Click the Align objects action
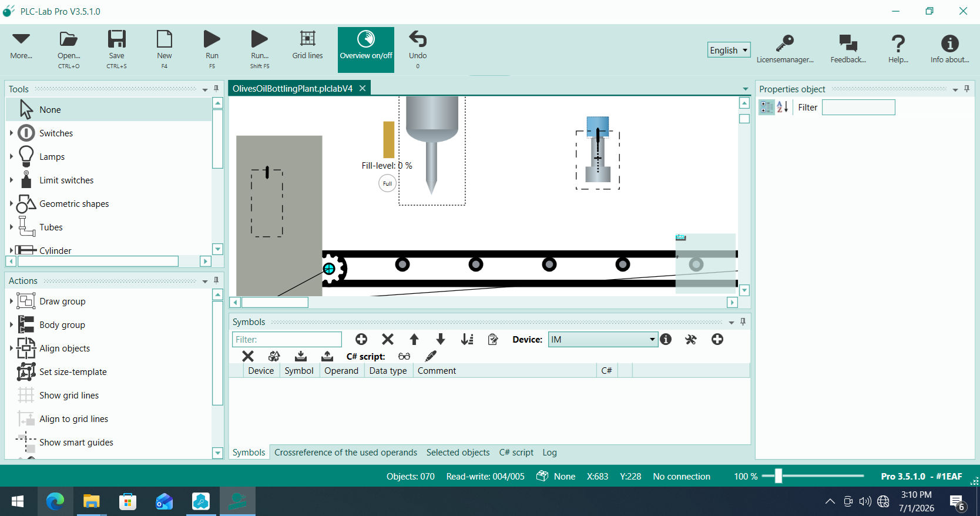Viewport: 980px width, 516px height. 65,348
